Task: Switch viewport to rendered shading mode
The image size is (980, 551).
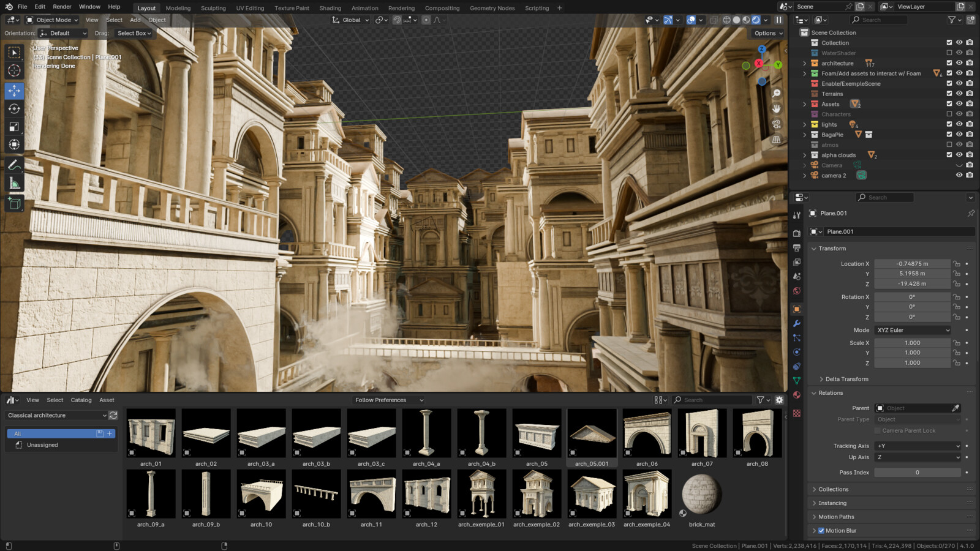Action: point(756,20)
